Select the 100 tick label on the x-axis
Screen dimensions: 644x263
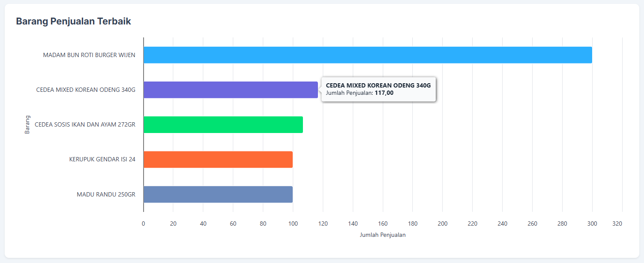[x=293, y=224]
